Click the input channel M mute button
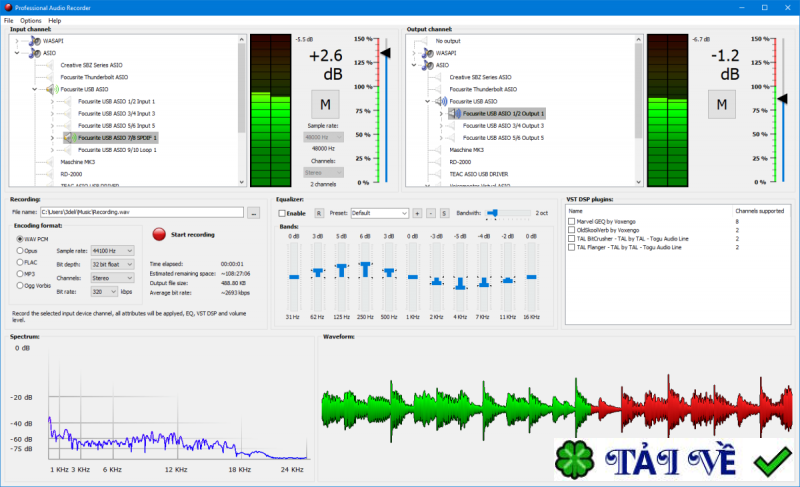800x487 pixels. point(324,103)
